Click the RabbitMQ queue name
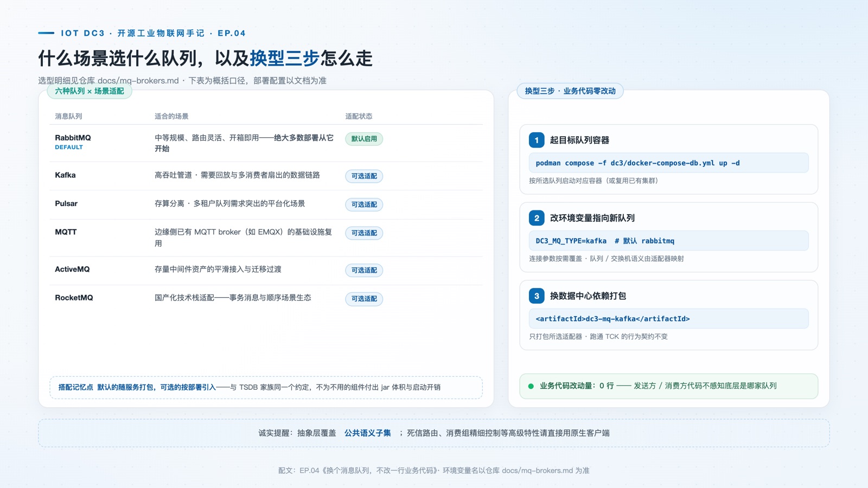Viewport: 868px width, 488px height. (x=73, y=138)
